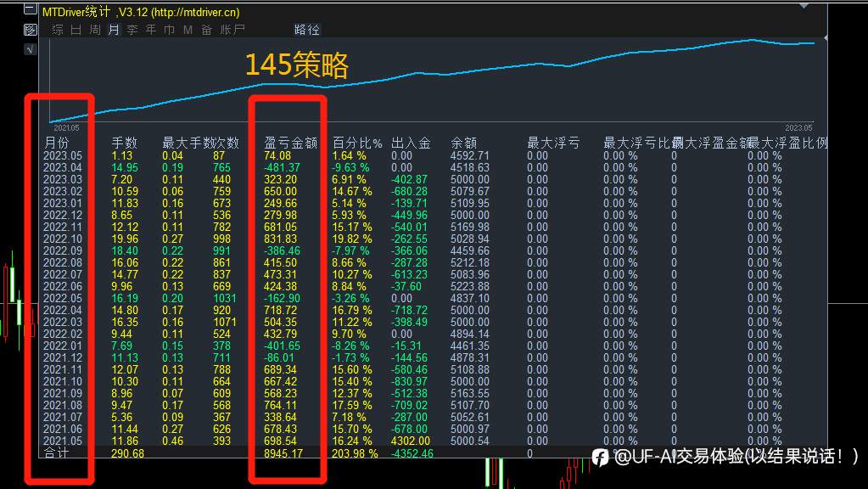The image size is (868, 489).
Task: Click total lots value 290.68
Action: pyautogui.click(x=128, y=453)
